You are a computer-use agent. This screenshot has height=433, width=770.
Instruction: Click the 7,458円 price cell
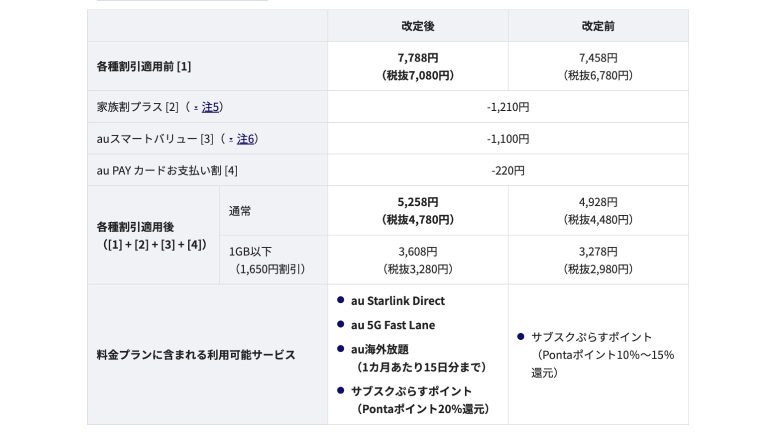pyautogui.click(x=598, y=66)
